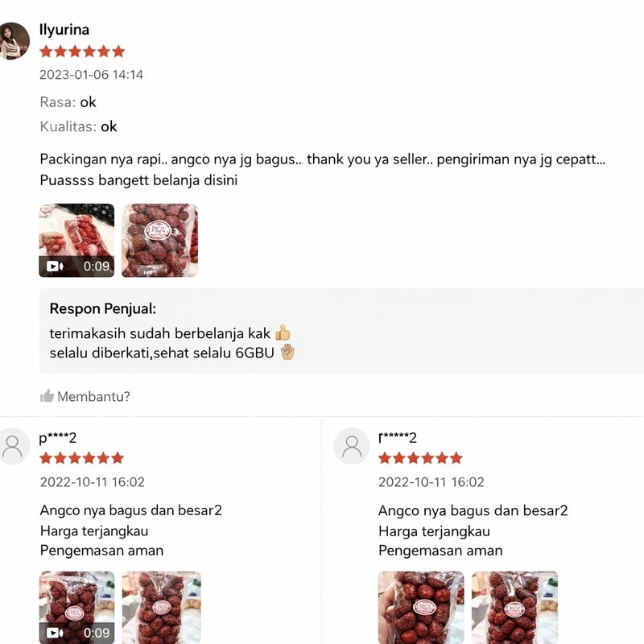Click r*****2's five-star rating
This screenshot has width=644, height=644.
coord(420,458)
